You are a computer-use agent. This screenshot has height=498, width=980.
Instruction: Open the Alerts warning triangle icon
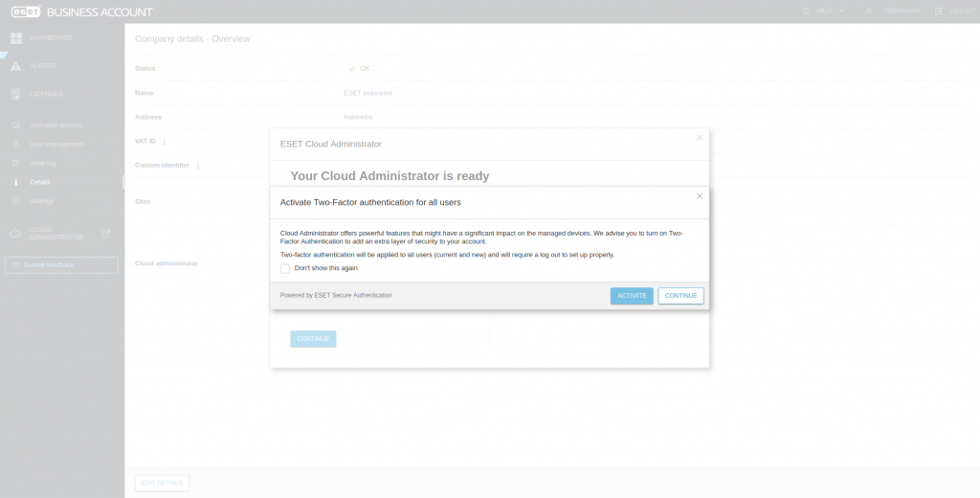point(16,66)
